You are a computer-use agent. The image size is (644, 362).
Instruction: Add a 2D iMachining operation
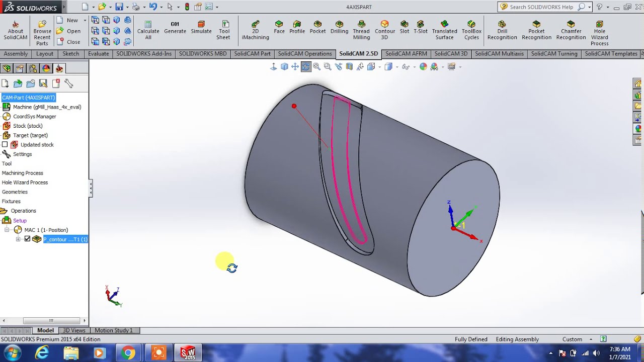point(255,31)
